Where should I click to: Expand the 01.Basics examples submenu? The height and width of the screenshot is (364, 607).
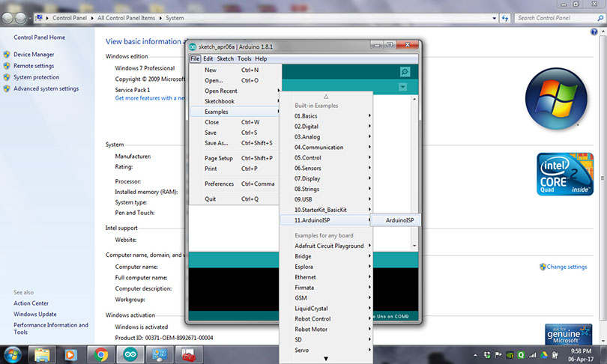pos(326,116)
